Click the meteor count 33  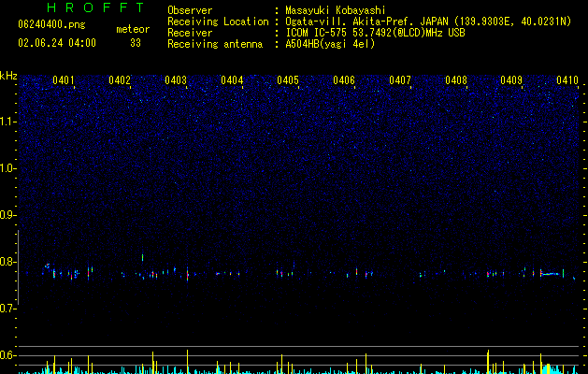coord(136,43)
